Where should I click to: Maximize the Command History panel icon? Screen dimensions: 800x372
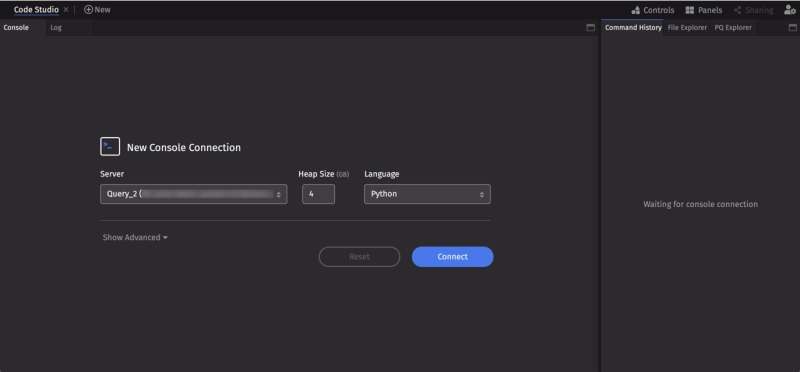coord(793,28)
